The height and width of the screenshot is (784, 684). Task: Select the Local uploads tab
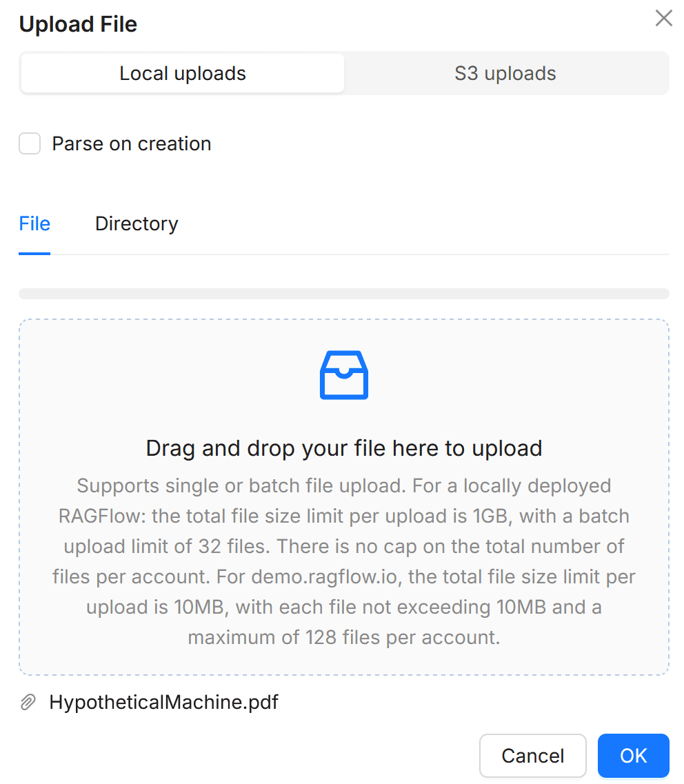pos(182,73)
